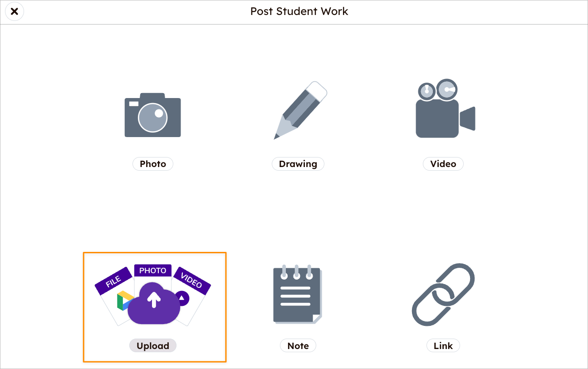Viewport: 588px width, 369px height.
Task: Click the Link label
Action: coord(443,345)
